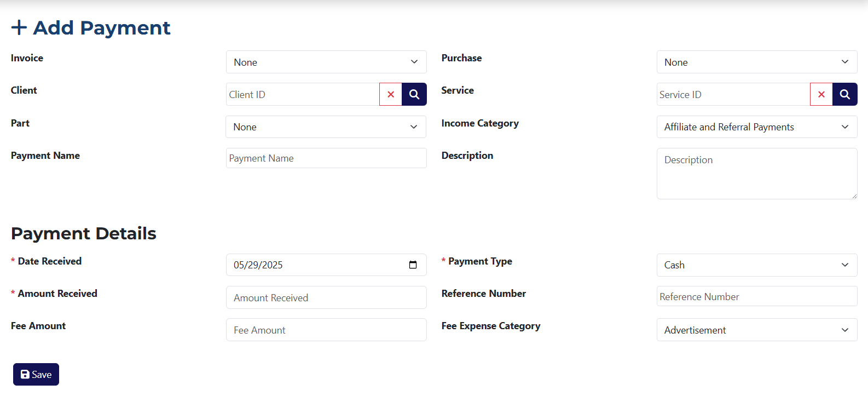Click the Income Category label
868x396 pixels.
tap(480, 123)
